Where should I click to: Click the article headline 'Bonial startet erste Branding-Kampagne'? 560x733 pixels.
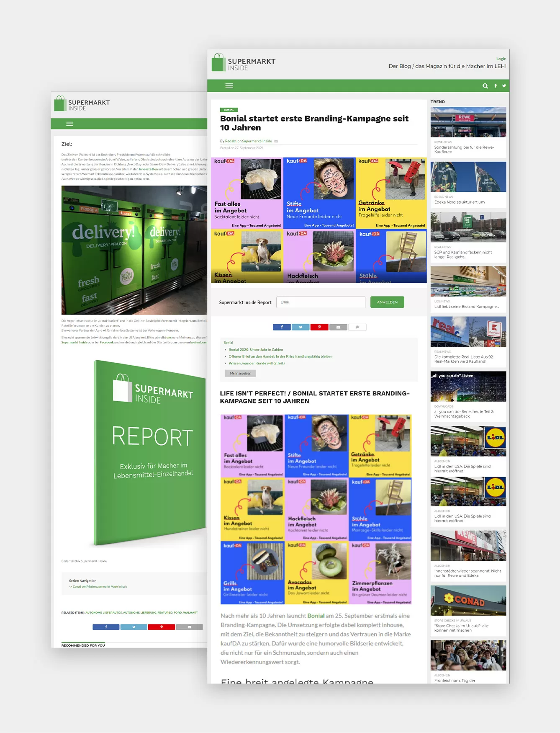pyautogui.click(x=314, y=123)
